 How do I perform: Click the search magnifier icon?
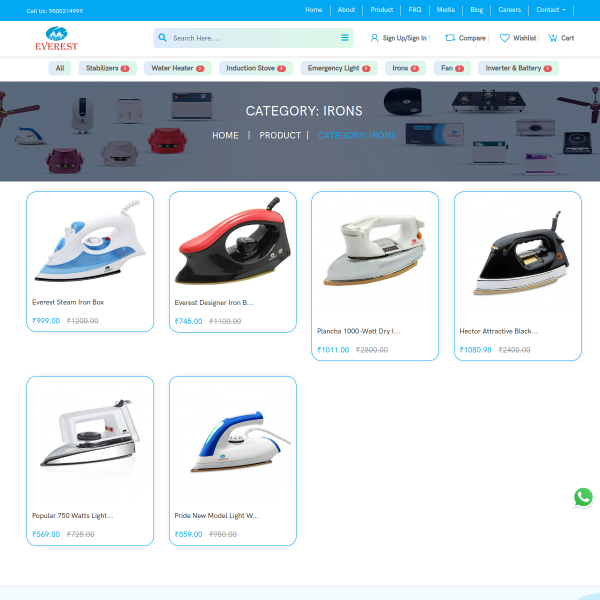(162, 38)
